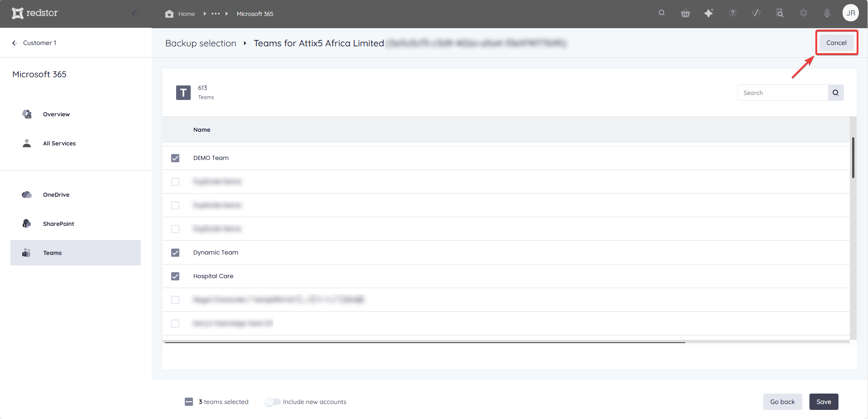The height and width of the screenshot is (419, 868).
Task: Open JR user avatar menu
Action: coord(851,13)
